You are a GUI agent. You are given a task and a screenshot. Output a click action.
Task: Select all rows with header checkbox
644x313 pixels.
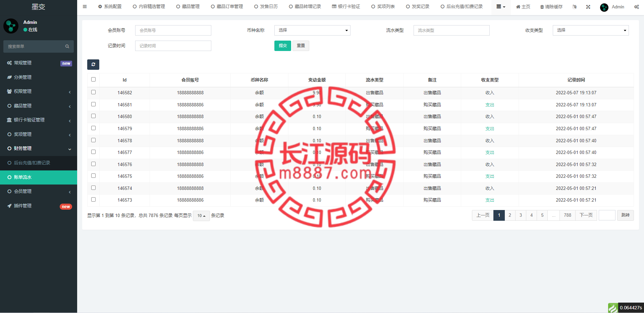click(93, 80)
